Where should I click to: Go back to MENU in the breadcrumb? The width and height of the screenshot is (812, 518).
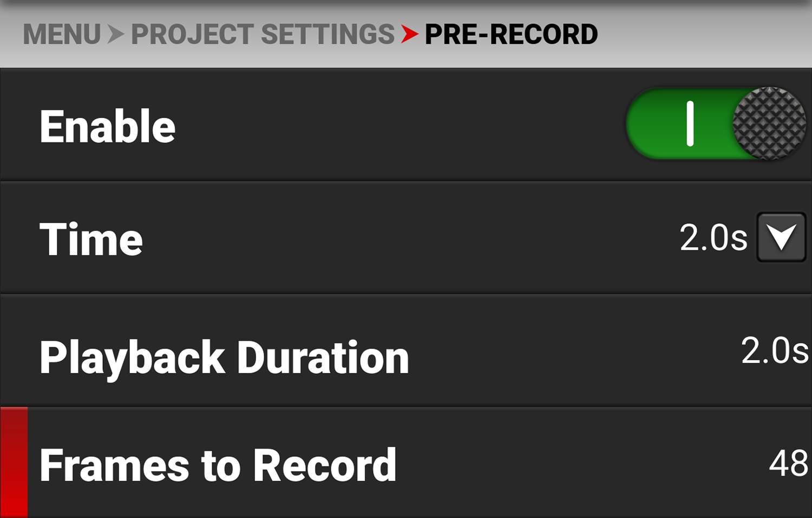point(62,35)
